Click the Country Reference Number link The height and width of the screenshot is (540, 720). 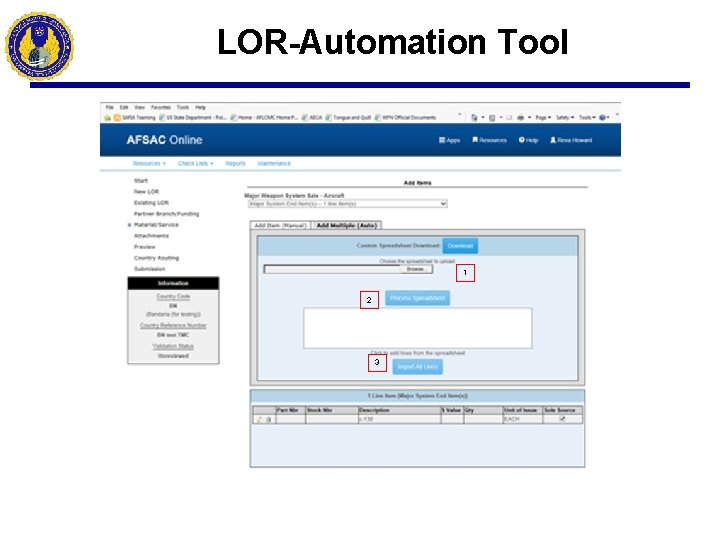click(x=173, y=325)
